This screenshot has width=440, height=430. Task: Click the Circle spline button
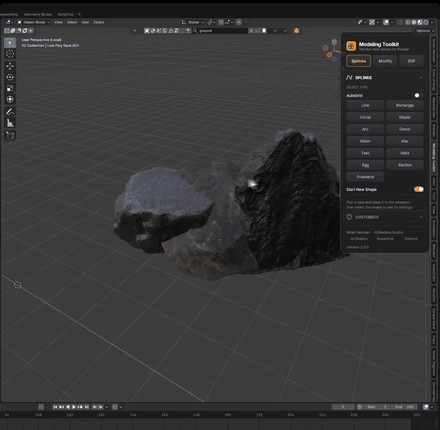[365, 117]
